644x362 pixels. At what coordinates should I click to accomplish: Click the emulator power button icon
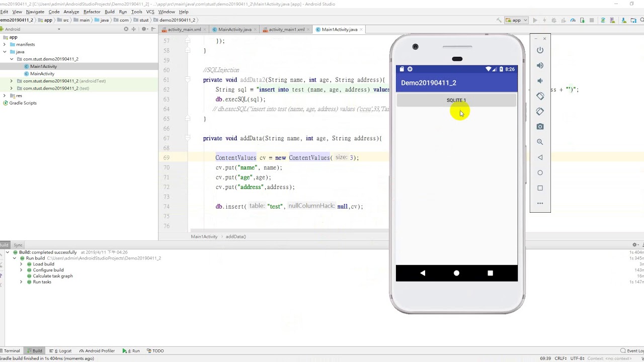(x=540, y=50)
